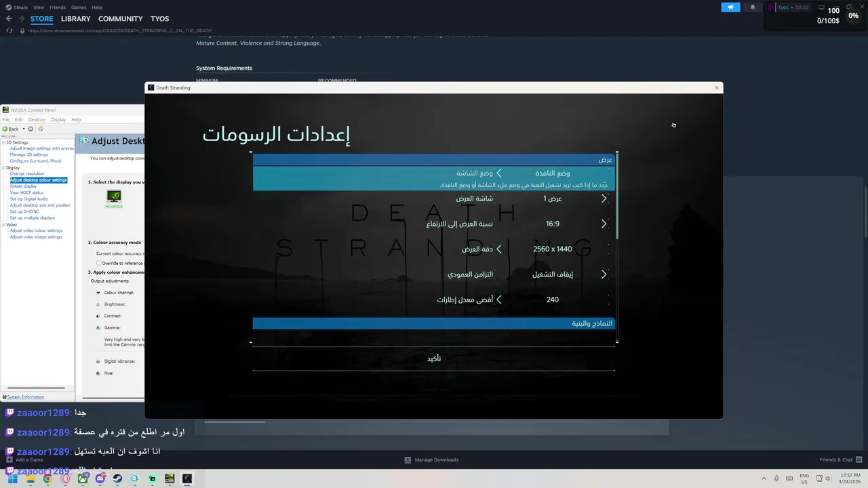Open Display menu in NVIDIA Control Panel
The width and height of the screenshot is (868, 488).
(58, 119)
